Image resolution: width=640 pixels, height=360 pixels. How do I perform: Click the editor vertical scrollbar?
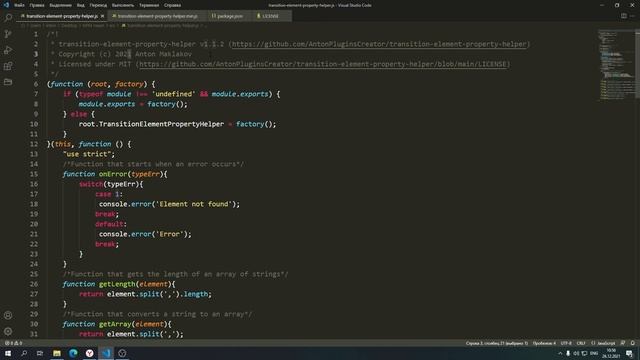click(x=638, y=63)
